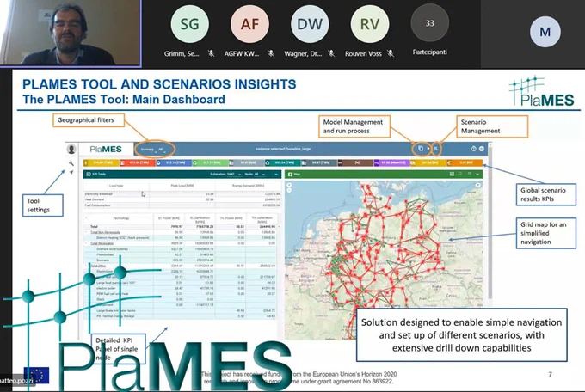Click the Peak Load column header
The width and height of the screenshot is (585, 392).
pos(182,186)
